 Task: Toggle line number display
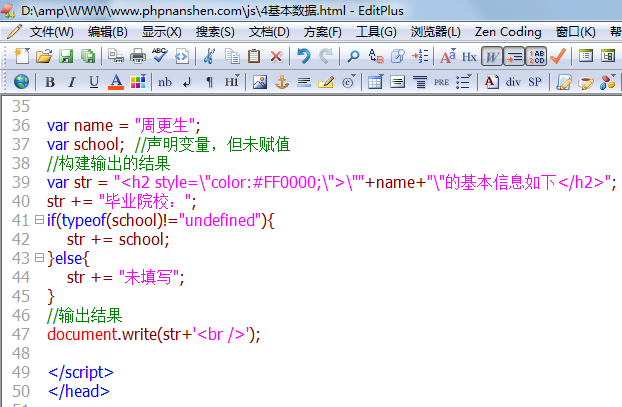click(x=536, y=56)
